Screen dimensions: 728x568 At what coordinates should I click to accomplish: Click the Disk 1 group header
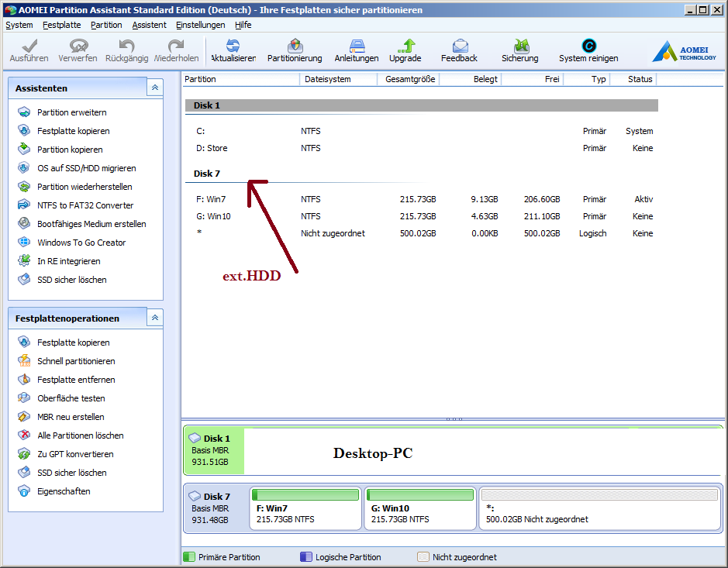422,105
